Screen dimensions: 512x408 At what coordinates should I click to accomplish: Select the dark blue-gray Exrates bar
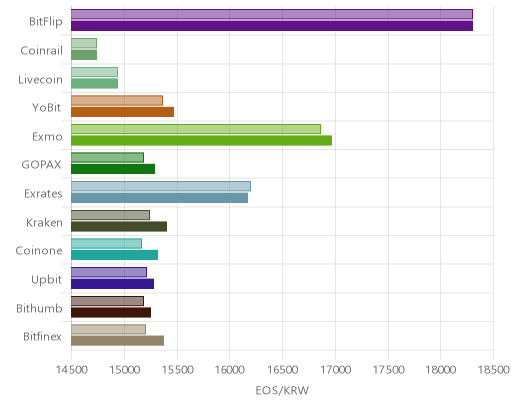pyautogui.click(x=159, y=198)
